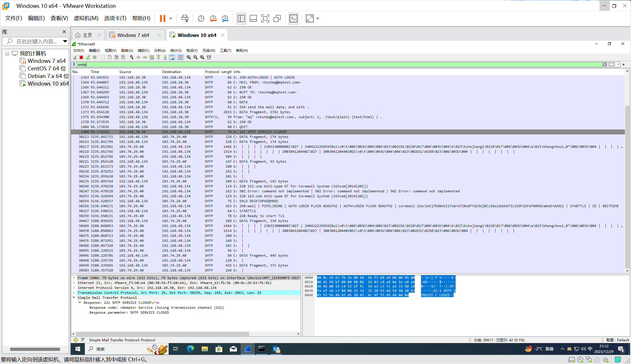631x364 pixels.
Task: Open the display filter history dropdown
Action: pos(618,64)
